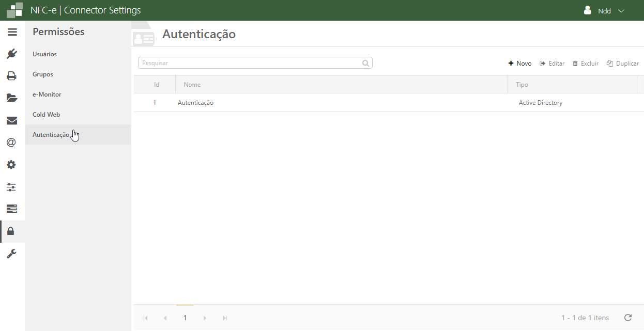
Task: Open the plug connector icon in sidebar
Action: tap(12, 54)
